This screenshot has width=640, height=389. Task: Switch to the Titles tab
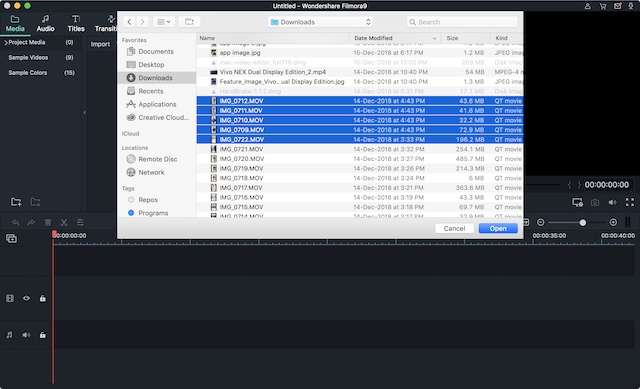(76, 24)
